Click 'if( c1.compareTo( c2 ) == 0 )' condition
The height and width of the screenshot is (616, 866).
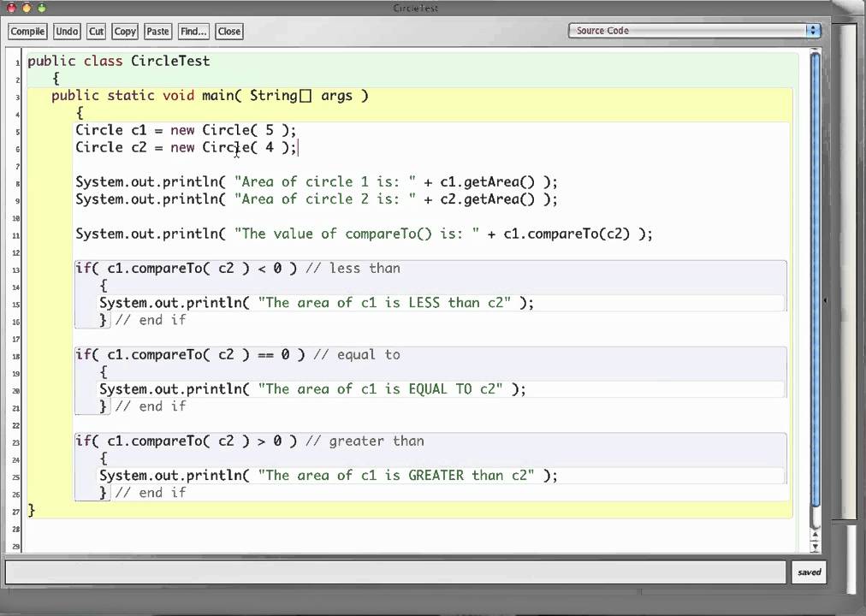[190, 354]
